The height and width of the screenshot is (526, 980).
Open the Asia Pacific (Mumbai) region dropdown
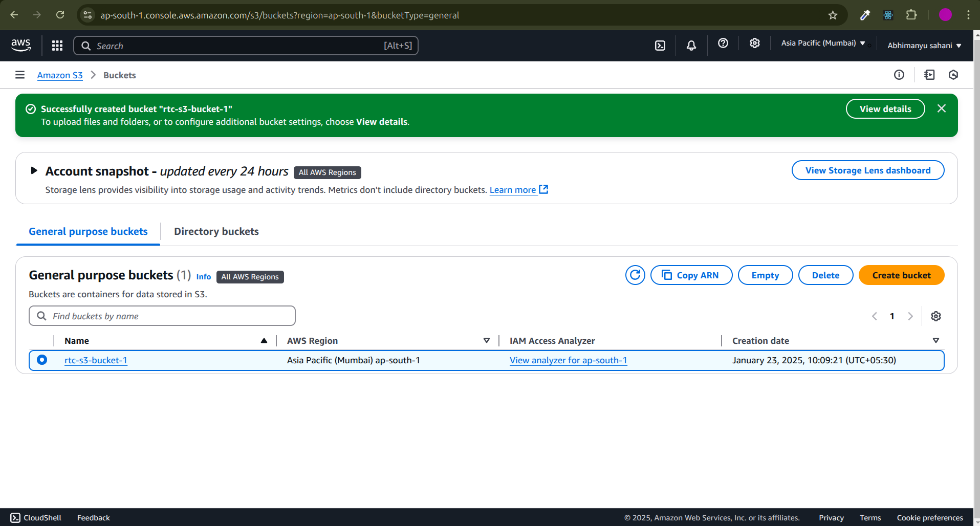tap(823, 43)
